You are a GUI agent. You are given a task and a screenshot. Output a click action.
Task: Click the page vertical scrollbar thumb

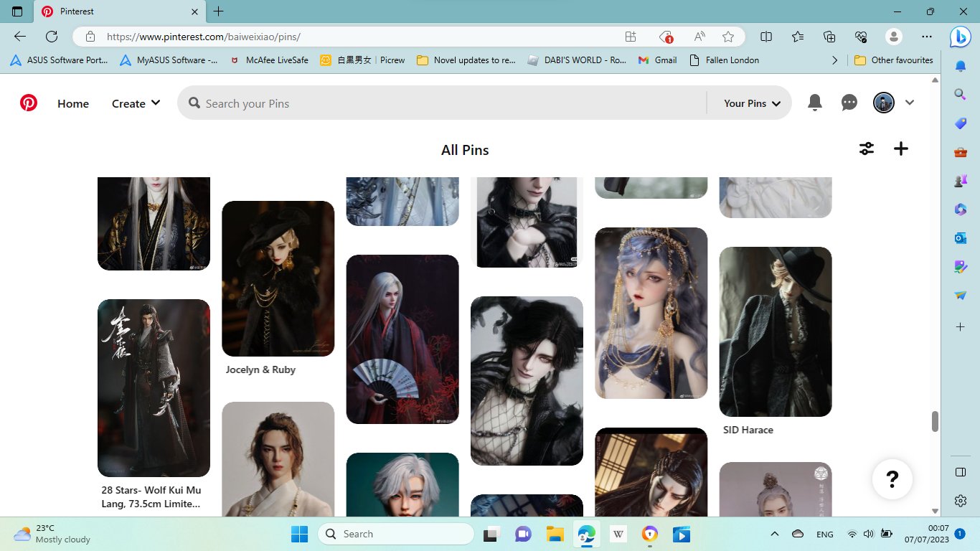coord(935,421)
